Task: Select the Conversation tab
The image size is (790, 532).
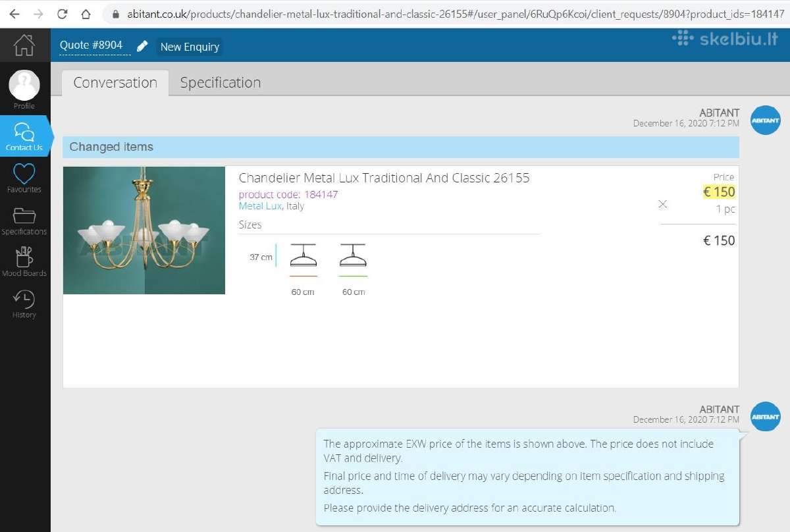Action: (x=115, y=83)
